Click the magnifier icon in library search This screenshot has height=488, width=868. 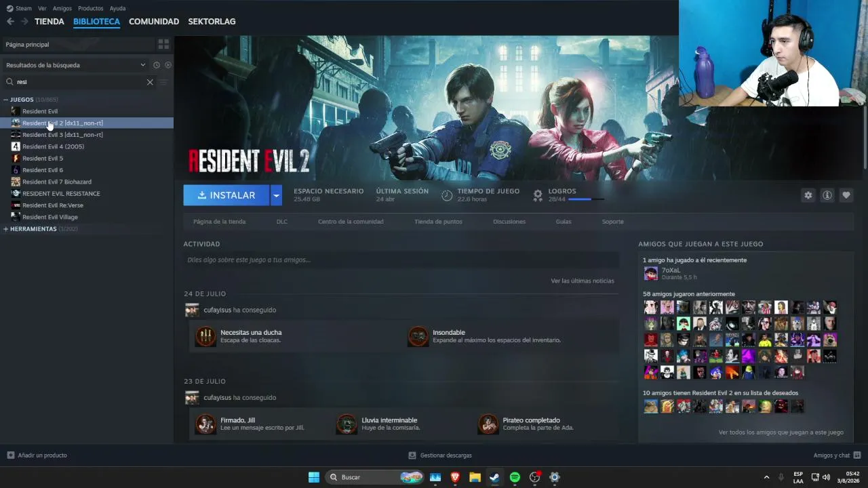pyautogui.click(x=10, y=82)
